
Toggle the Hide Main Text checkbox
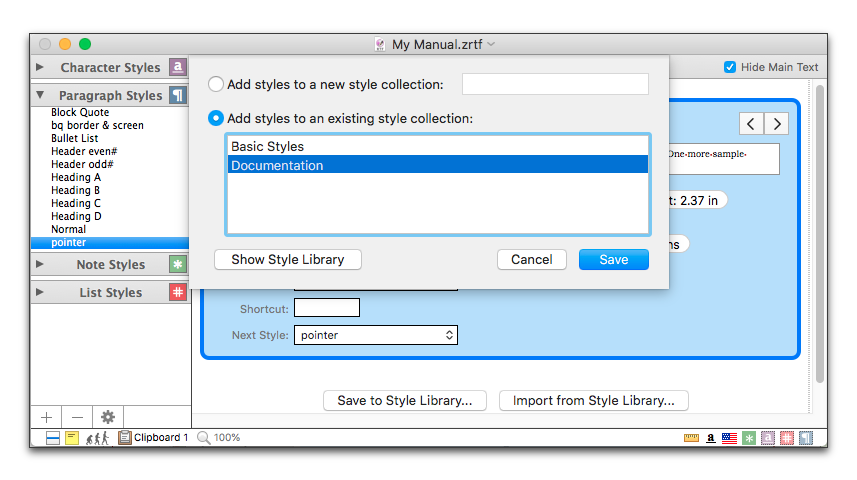tap(730, 67)
